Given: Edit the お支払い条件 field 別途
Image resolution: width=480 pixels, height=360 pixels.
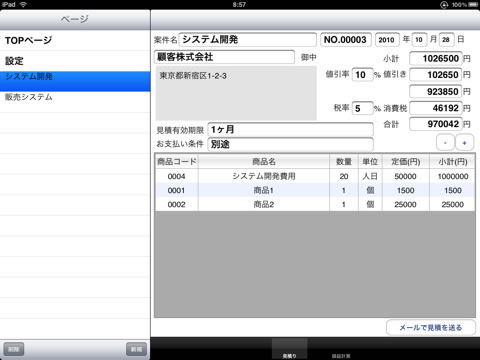Looking at the screenshot, I should pos(290,144).
